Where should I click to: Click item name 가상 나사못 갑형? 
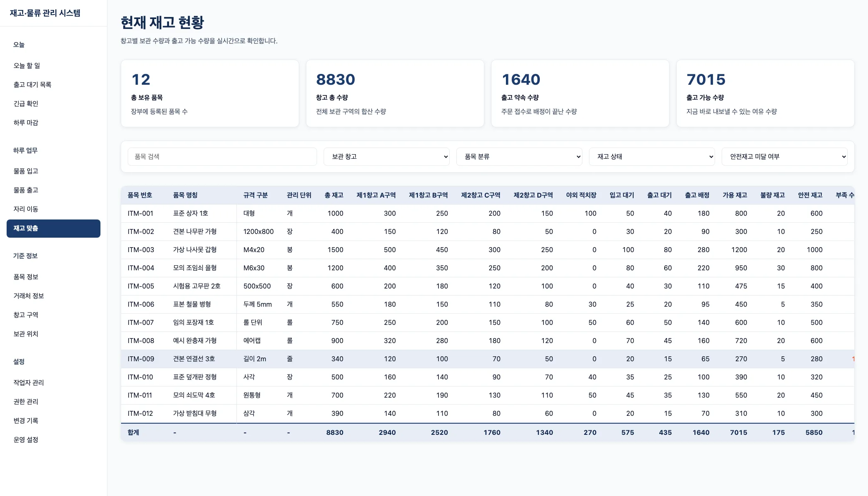pos(195,250)
